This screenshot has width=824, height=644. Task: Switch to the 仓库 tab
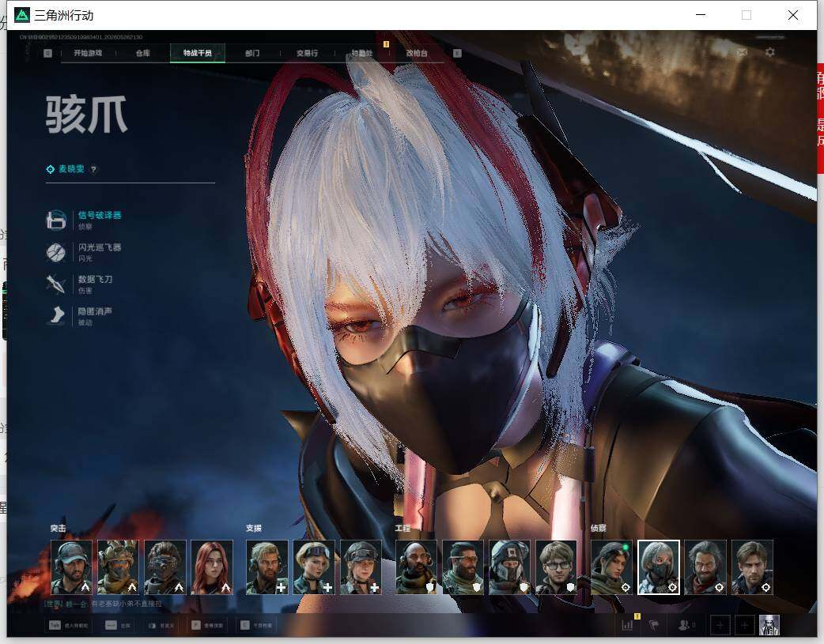[x=143, y=53]
